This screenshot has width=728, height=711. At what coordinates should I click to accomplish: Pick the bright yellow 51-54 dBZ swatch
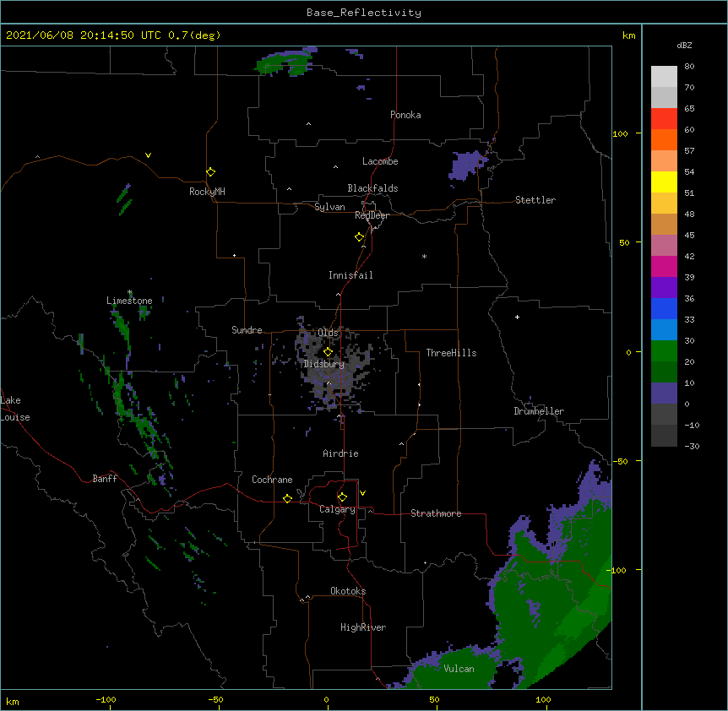coord(664,182)
